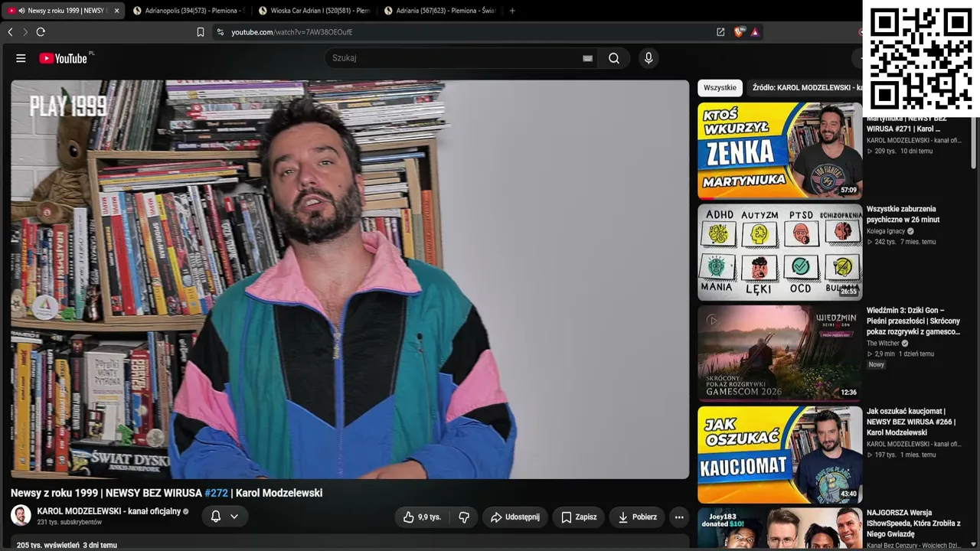This screenshot has height=551, width=980.
Task: Click the 231 tys. subskrybentów text
Action: tap(69, 523)
